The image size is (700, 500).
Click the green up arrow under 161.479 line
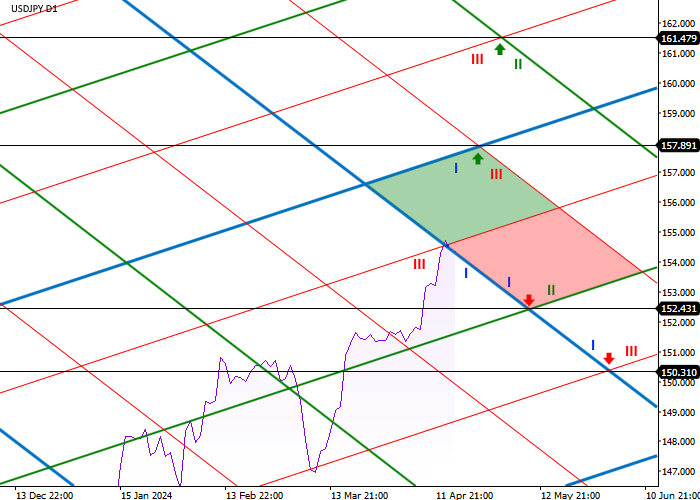pos(500,49)
